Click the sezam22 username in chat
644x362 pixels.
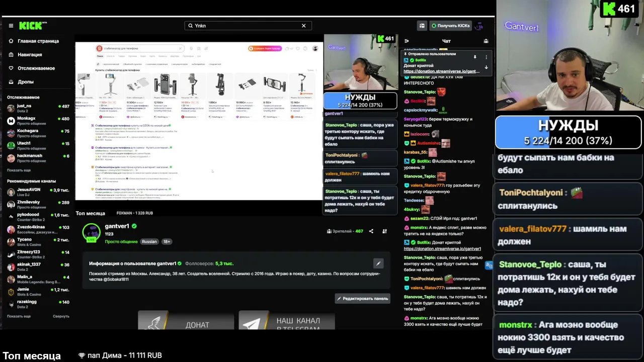click(419, 219)
